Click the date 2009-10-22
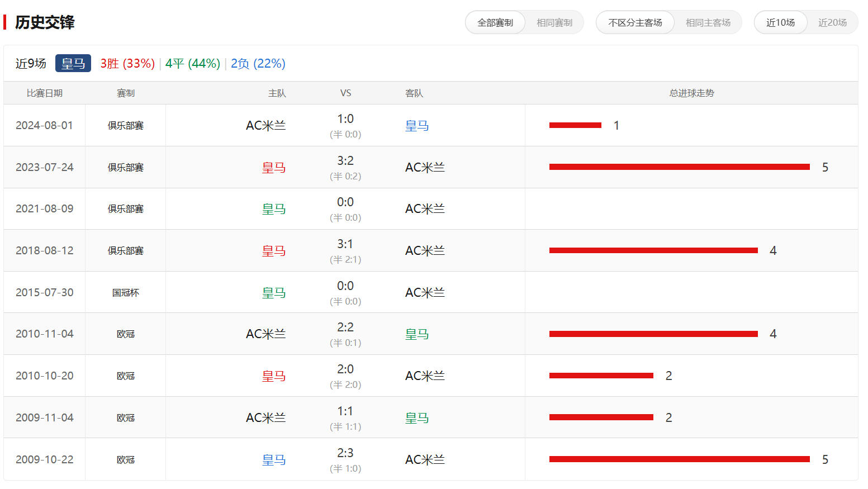Image resolution: width=868 pixels, height=489 pixels. click(x=45, y=459)
